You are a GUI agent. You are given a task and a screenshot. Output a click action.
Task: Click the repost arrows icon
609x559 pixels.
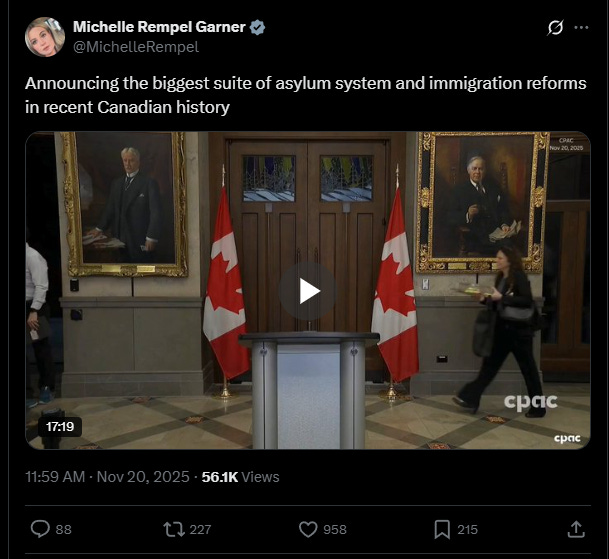click(x=174, y=529)
